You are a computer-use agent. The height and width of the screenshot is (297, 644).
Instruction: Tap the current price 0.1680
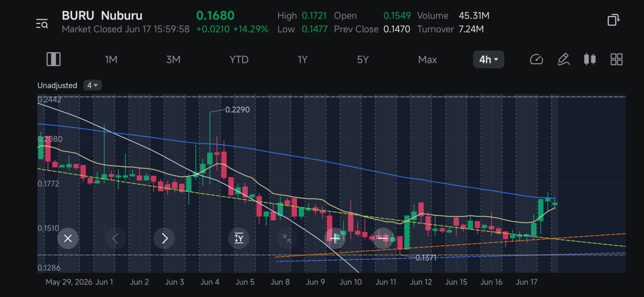pyautogui.click(x=215, y=15)
